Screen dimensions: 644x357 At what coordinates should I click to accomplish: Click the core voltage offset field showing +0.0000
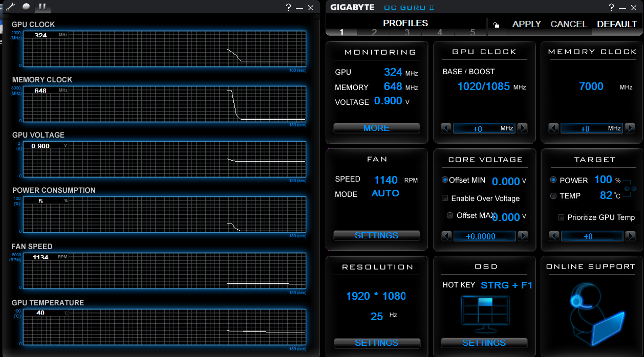pyautogui.click(x=484, y=236)
